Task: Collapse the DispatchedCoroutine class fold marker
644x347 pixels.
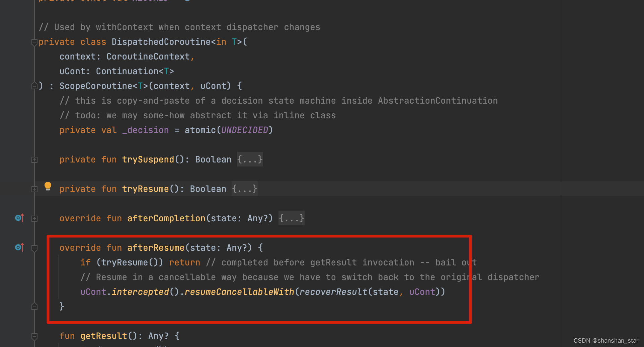Action: [x=34, y=42]
